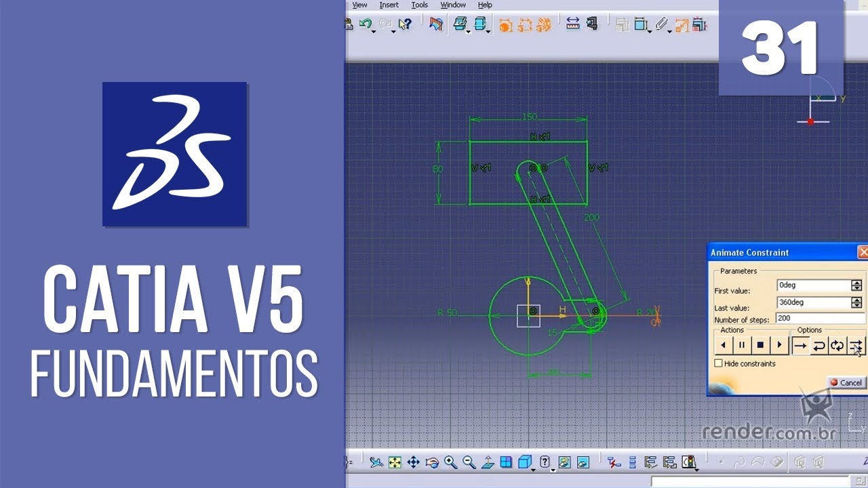Click the multi-view four-pane icon
This screenshot has width=868, height=488.
506,462
